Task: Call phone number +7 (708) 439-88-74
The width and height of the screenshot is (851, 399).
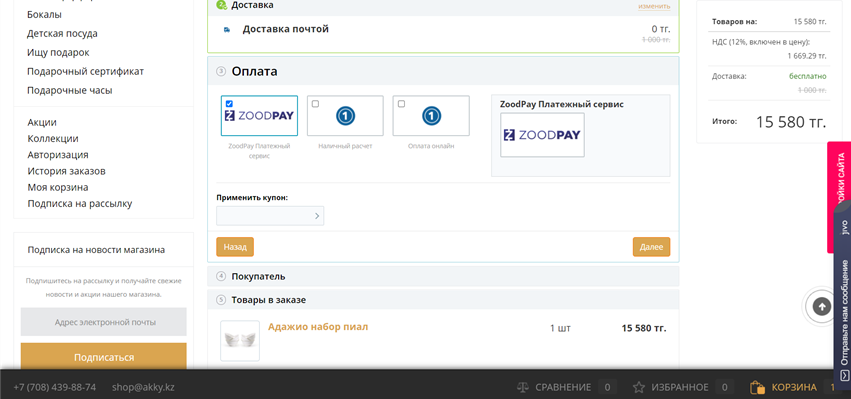Action: click(x=55, y=388)
